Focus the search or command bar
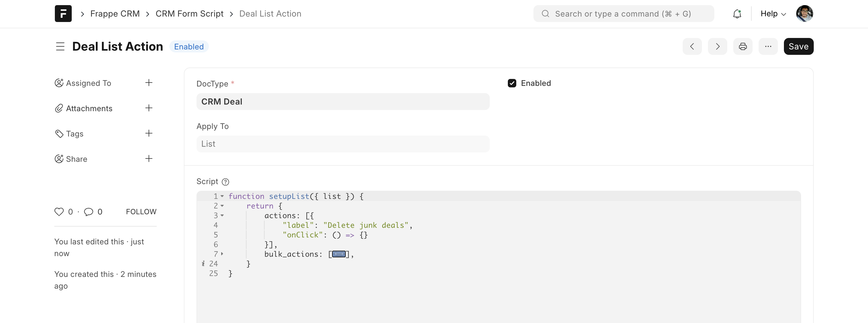Viewport: 868px width, 323px height. coord(623,14)
